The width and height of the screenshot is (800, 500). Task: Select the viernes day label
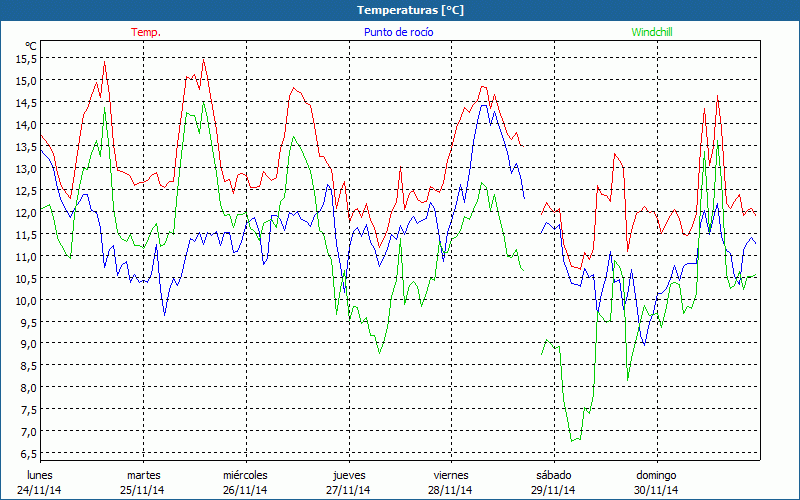tap(451, 475)
